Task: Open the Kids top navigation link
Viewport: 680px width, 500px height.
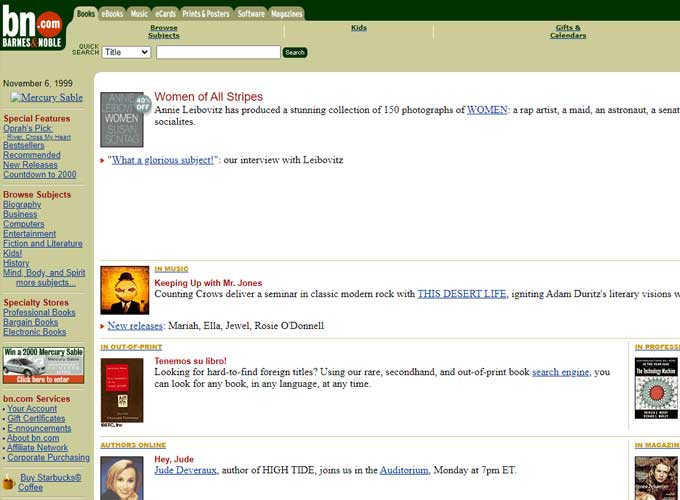Action: pyautogui.click(x=359, y=28)
